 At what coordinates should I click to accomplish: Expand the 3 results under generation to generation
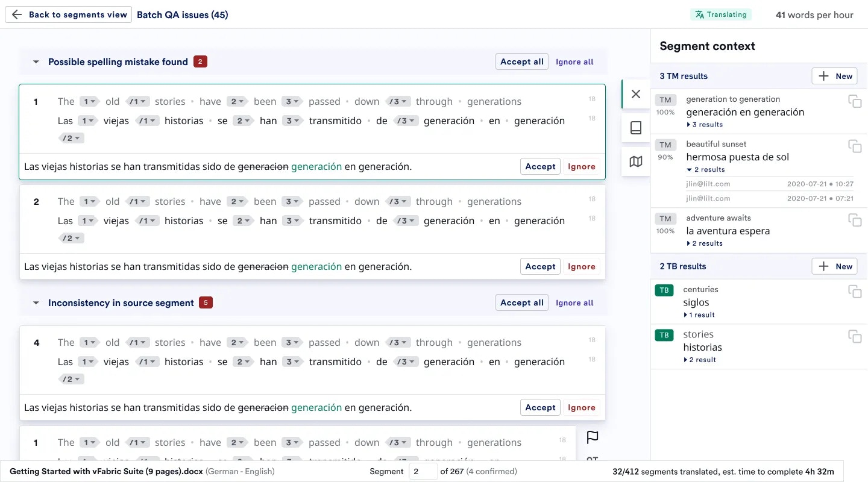click(703, 124)
